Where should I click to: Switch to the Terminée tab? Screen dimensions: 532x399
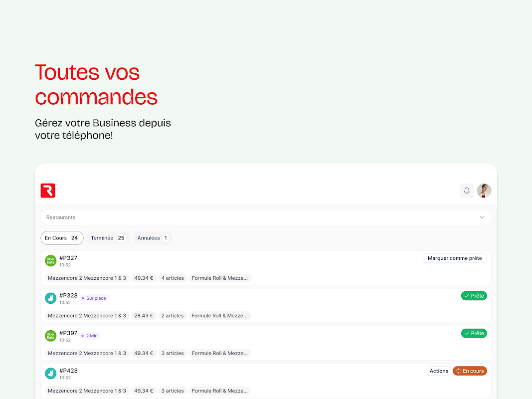(x=108, y=238)
